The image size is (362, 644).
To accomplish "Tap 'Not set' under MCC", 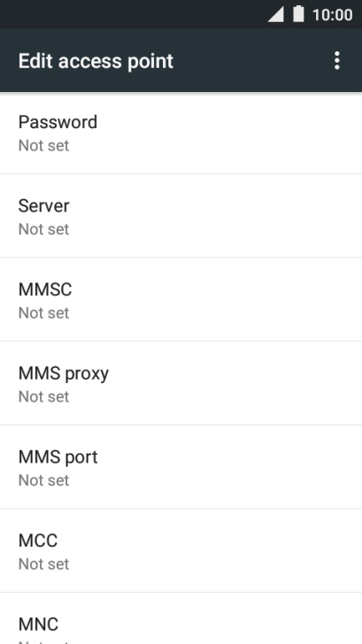I will [x=43, y=563].
